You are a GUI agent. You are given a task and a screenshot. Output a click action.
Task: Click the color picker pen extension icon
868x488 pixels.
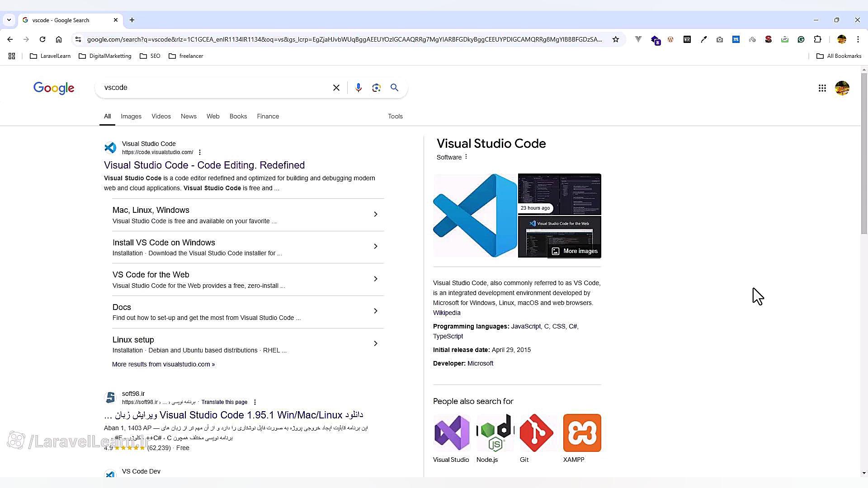click(703, 40)
